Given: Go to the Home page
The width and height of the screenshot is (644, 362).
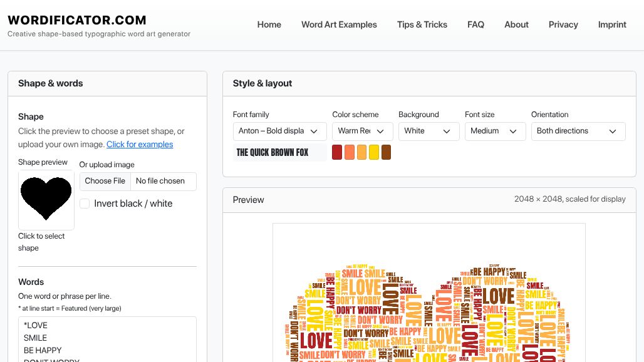Looking at the screenshot, I should click(269, 24).
